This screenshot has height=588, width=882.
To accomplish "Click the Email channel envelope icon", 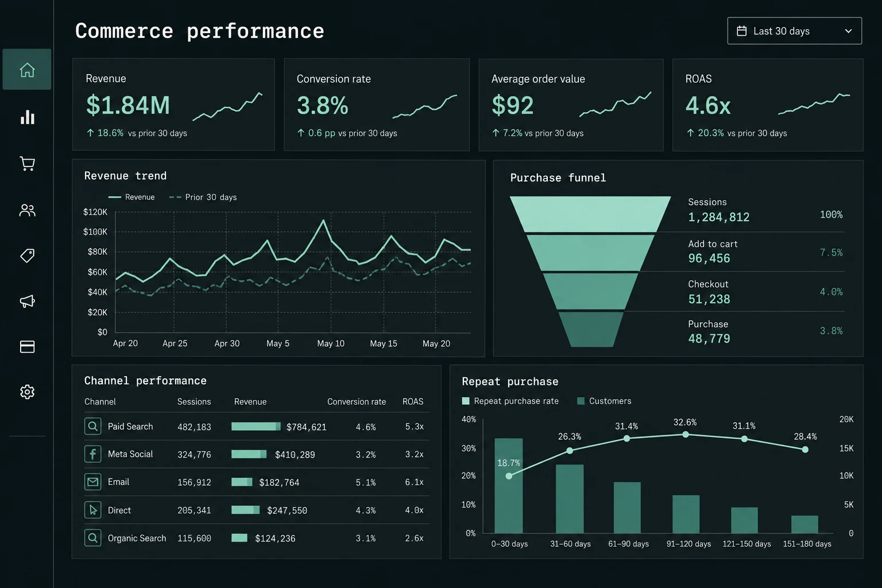I will click(92, 482).
